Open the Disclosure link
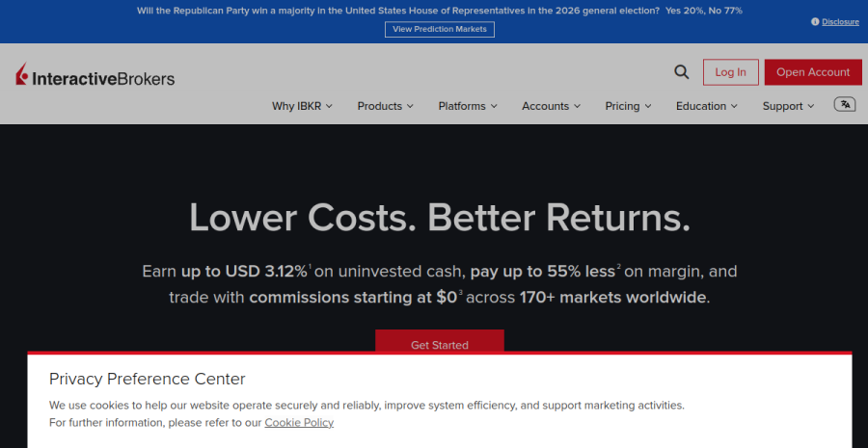 (x=840, y=22)
